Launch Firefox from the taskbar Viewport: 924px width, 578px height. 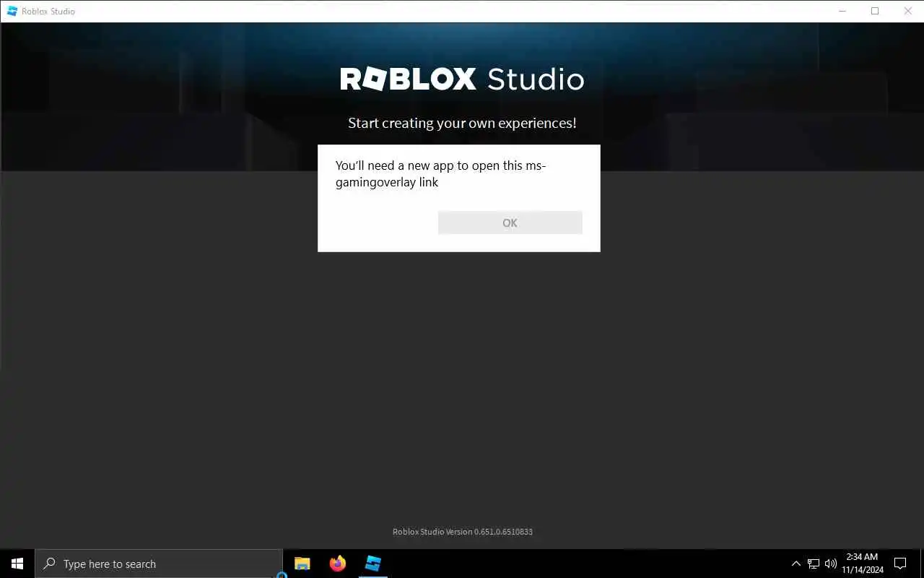[x=337, y=564]
